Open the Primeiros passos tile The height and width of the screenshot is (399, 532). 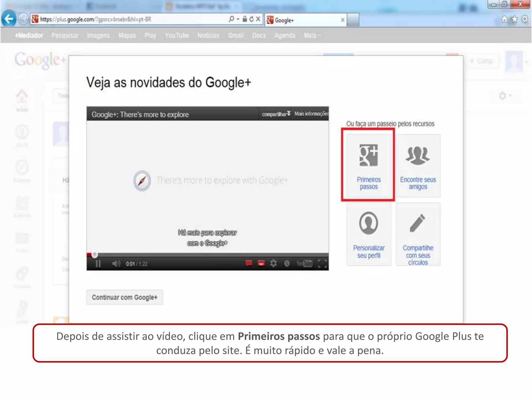369,166
